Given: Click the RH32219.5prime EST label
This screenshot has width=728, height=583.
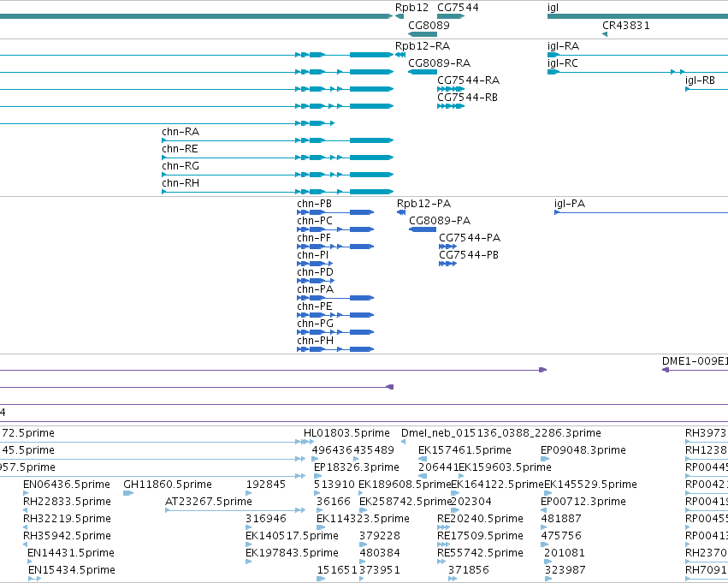Looking at the screenshot, I should [67, 520].
